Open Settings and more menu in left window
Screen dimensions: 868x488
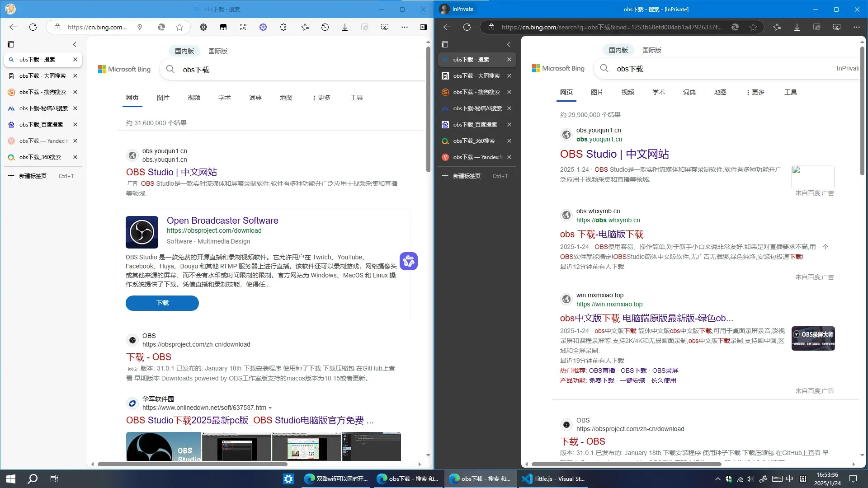(x=405, y=27)
